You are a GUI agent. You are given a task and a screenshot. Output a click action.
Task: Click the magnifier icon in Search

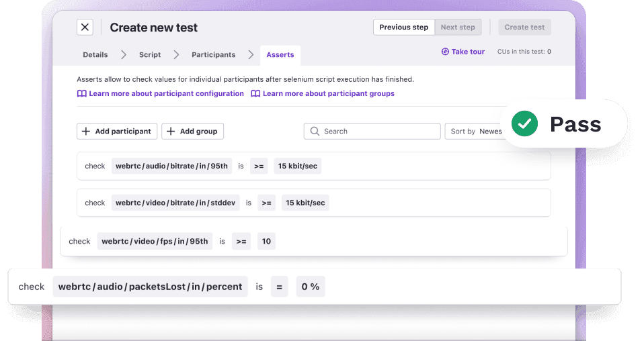pos(315,132)
